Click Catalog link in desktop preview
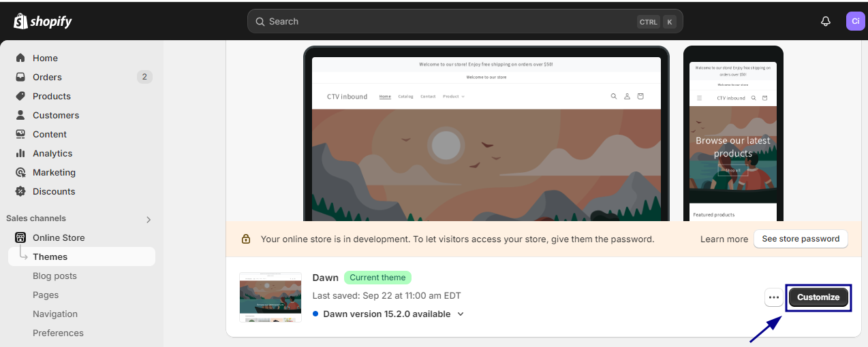The height and width of the screenshot is (347, 868). coord(405,97)
